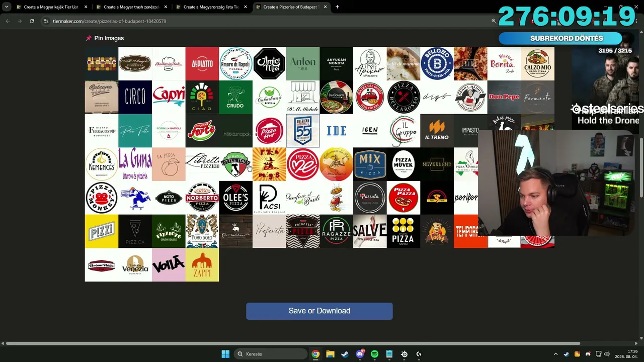Reload the TierMaker page
The width and height of the screenshot is (644, 362).
point(32,21)
